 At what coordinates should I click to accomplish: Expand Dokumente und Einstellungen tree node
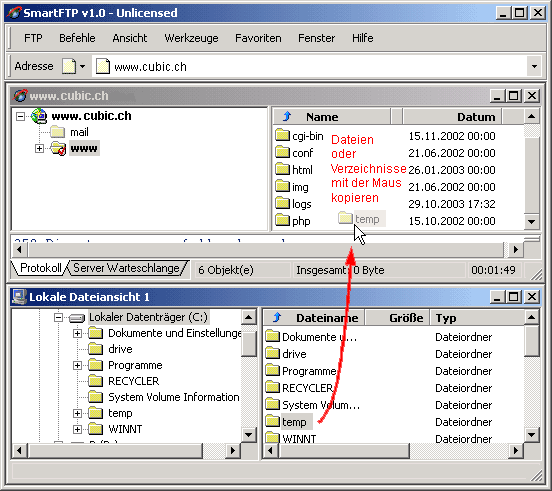[x=77, y=333]
